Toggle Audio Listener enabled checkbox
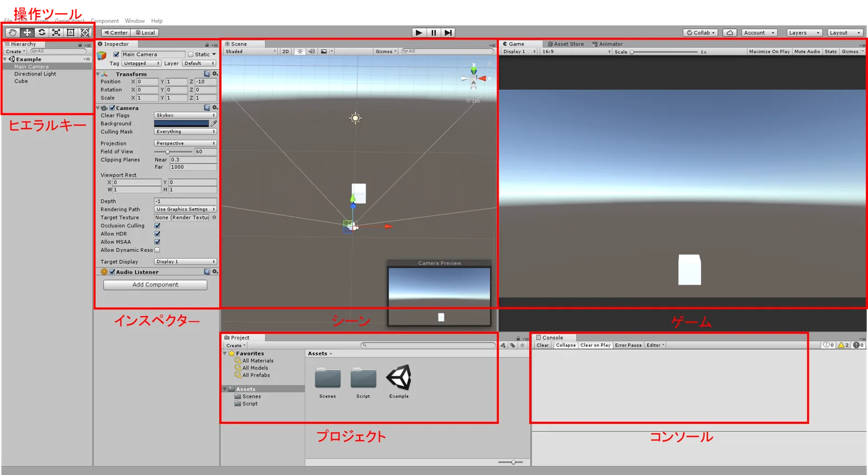Viewport: 868px width, 475px height. (112, 272)
